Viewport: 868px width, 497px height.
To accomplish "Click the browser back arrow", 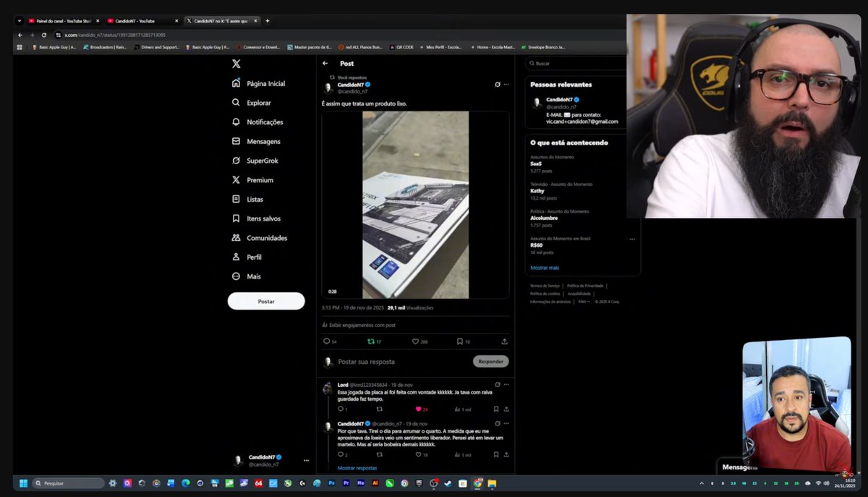I will pyautogui.click(x=20, y=35).
